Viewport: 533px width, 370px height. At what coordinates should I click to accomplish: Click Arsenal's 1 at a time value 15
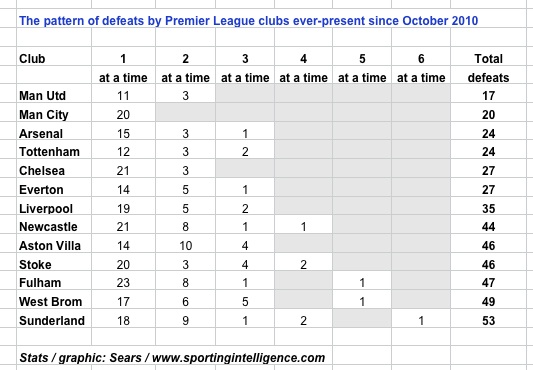point(123,131)
